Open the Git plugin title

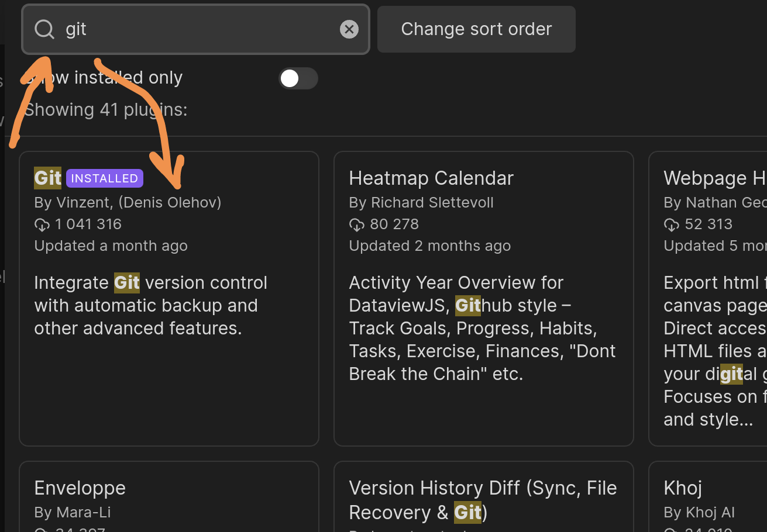pos(48,178)
